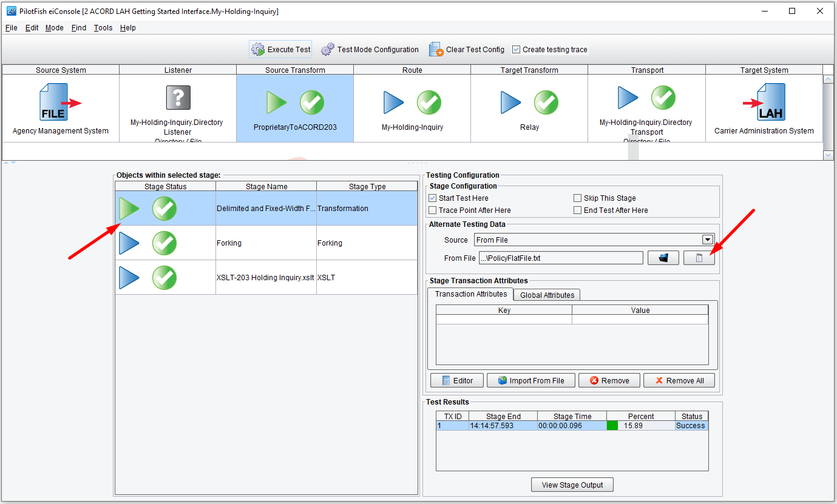Click Import From File button
This screenshot has width=837, height=504.
tap(530, 381)
